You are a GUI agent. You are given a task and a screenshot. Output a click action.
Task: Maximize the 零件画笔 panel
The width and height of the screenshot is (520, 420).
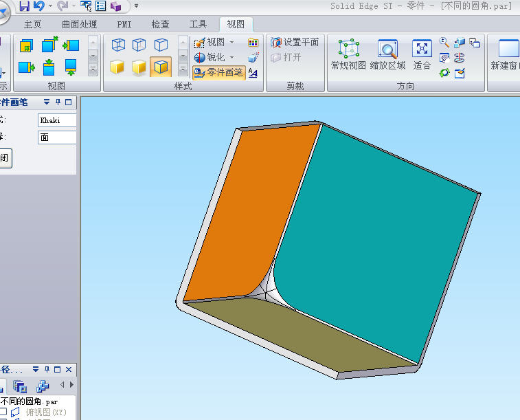point(68,102)
